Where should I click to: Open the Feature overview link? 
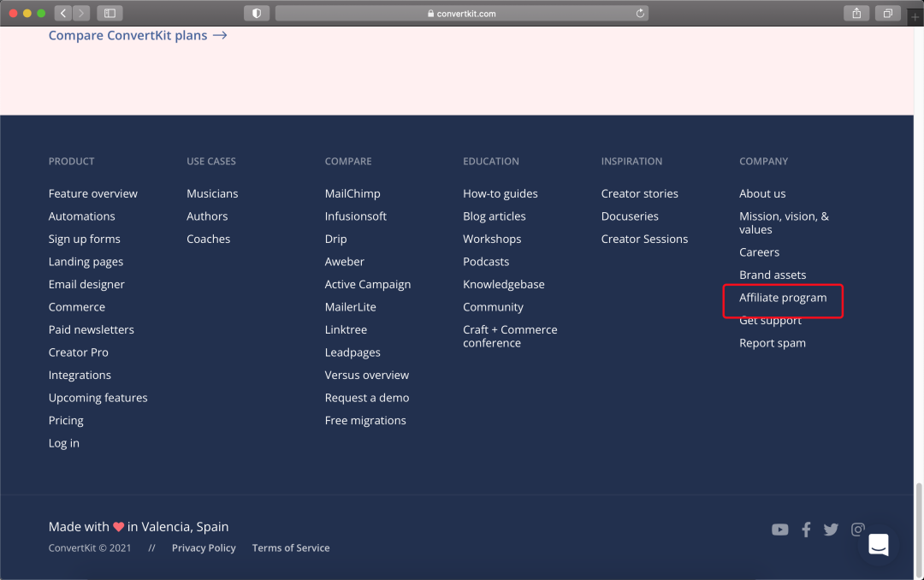[x=93, y=193]
